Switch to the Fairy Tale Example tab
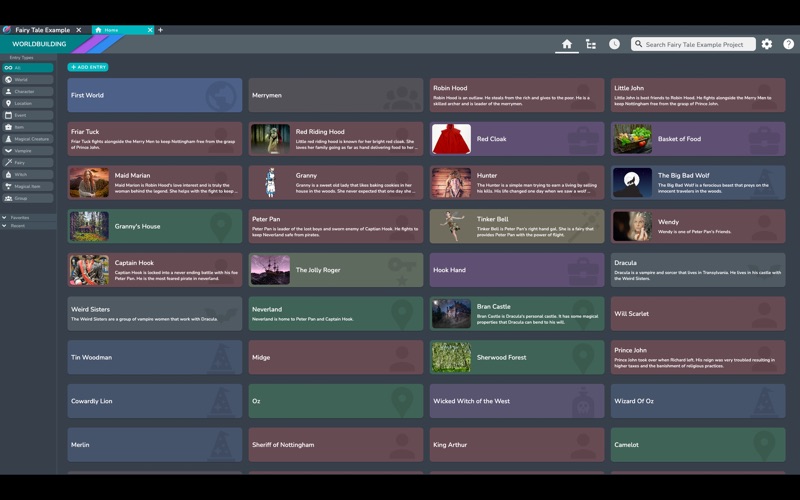Image resolution: width=800 pixels, height=500 pixels. coord(42,30)
